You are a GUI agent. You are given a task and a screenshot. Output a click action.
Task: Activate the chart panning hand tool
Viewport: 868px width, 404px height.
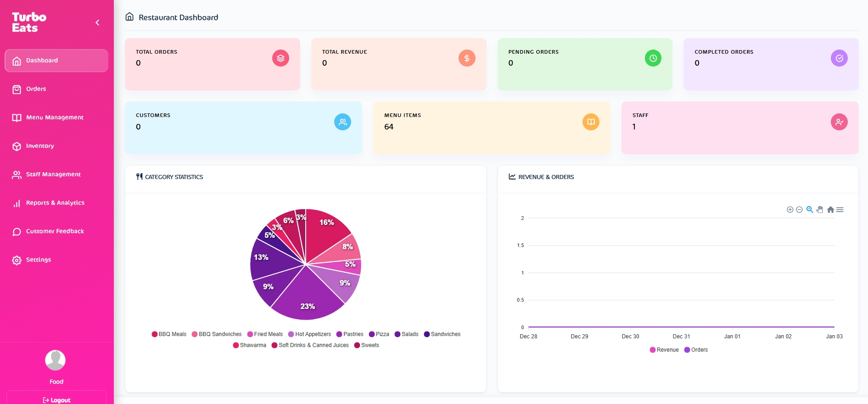click(820, 210)
